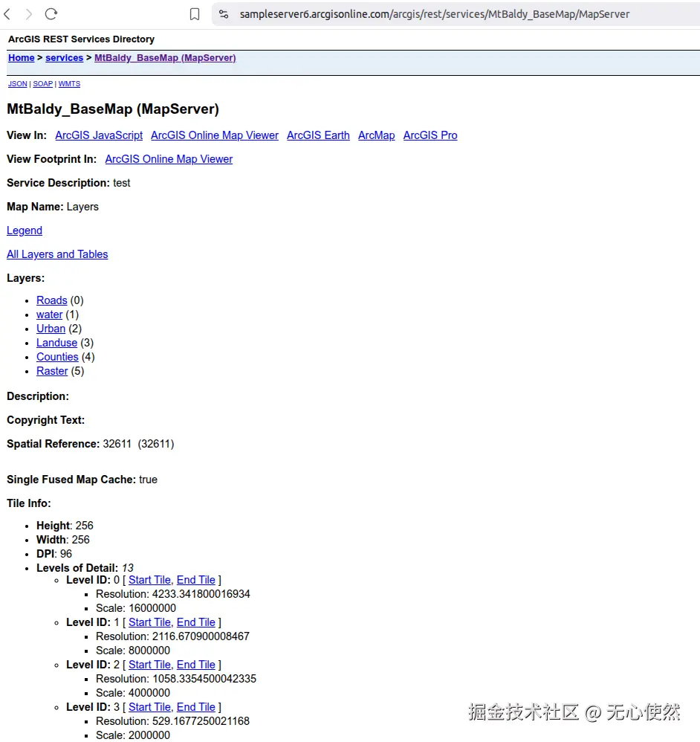Click Scale: 8000000 text
Image resolution: width=700 pixels, height=742 pixels.
tap(133, 651)
